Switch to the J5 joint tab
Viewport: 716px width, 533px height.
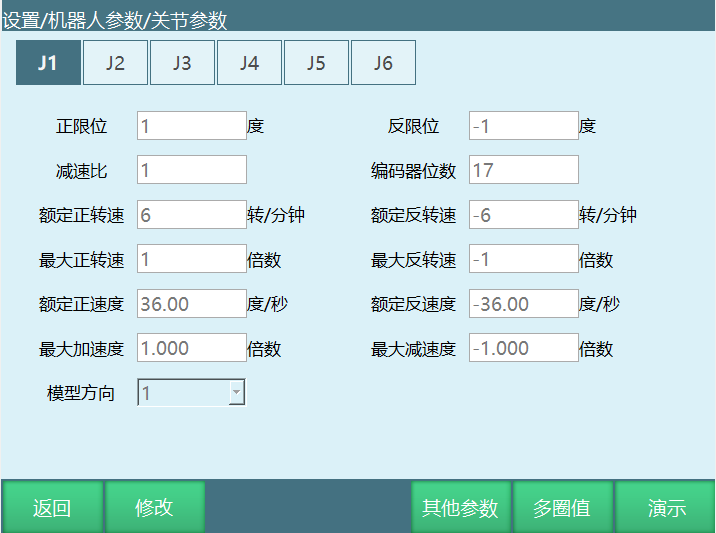(x=316, y=63)
